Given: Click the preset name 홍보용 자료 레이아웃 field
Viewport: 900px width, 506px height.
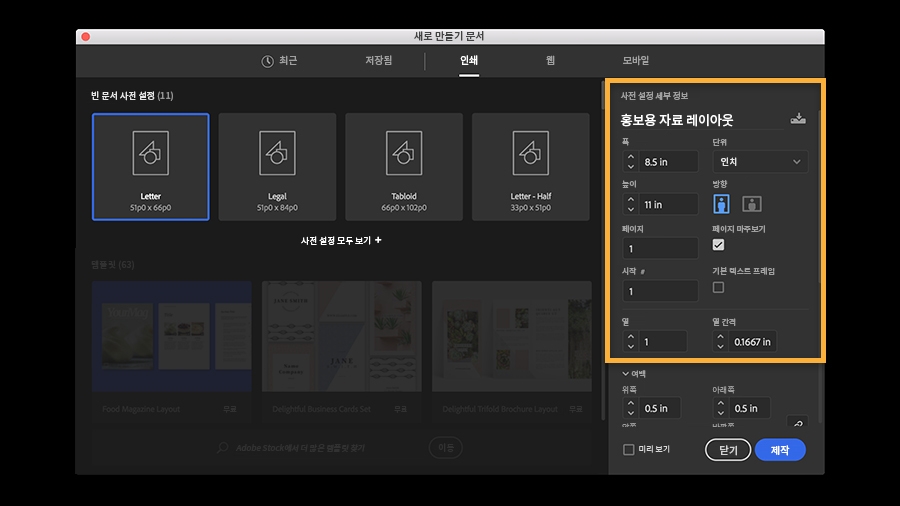Looking at the screenshot, I should coord(701,119).
